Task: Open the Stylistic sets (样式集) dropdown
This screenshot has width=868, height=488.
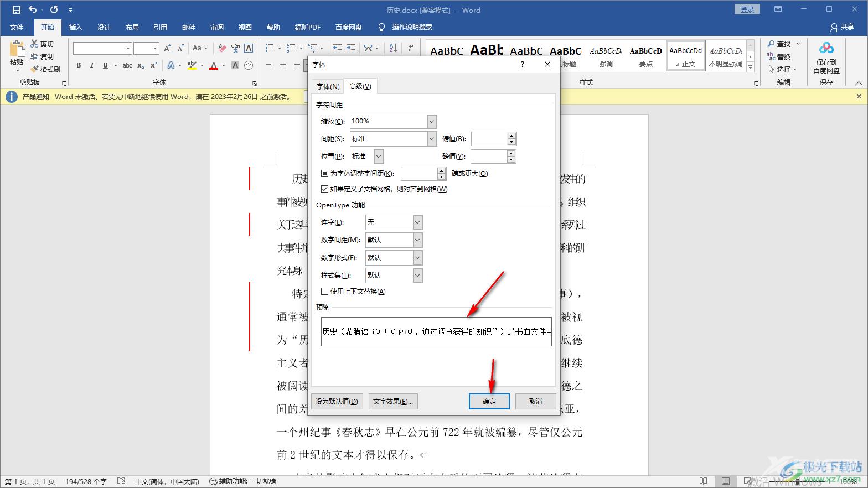Action: click(x=417, y=276)
